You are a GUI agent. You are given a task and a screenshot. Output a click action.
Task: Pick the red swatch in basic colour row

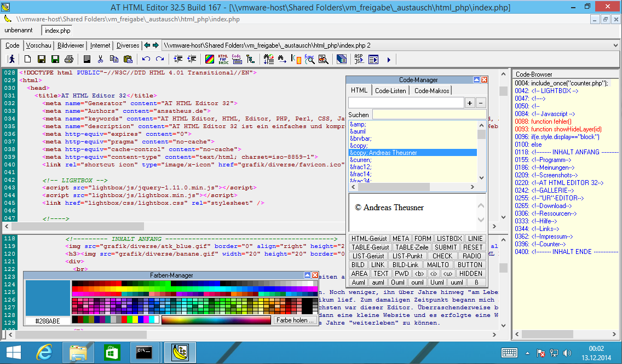124,320
